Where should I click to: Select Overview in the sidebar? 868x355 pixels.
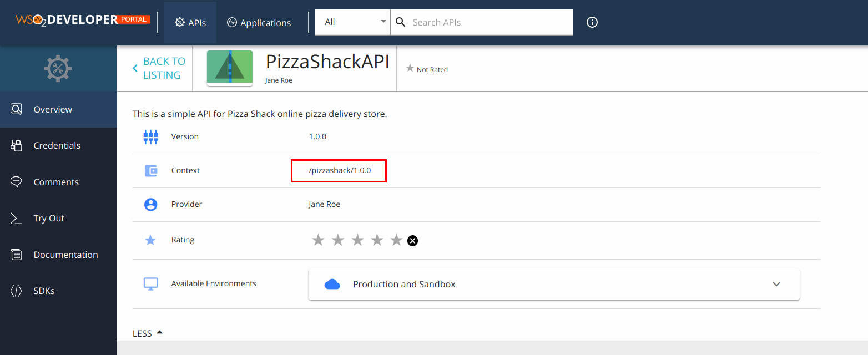tap(58, 109)
